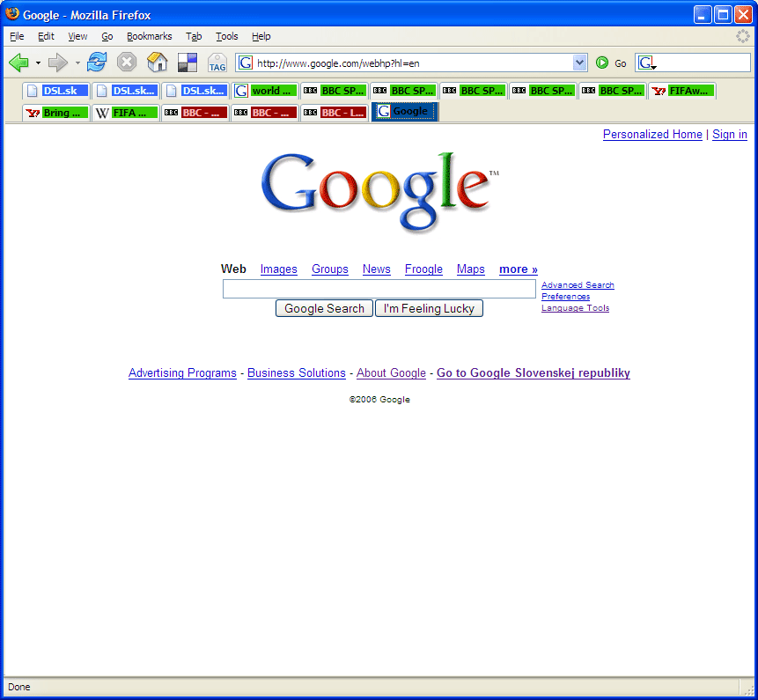The image size is (758, 700).
Task: Click the Sign in link
Action: click(730, 135)
